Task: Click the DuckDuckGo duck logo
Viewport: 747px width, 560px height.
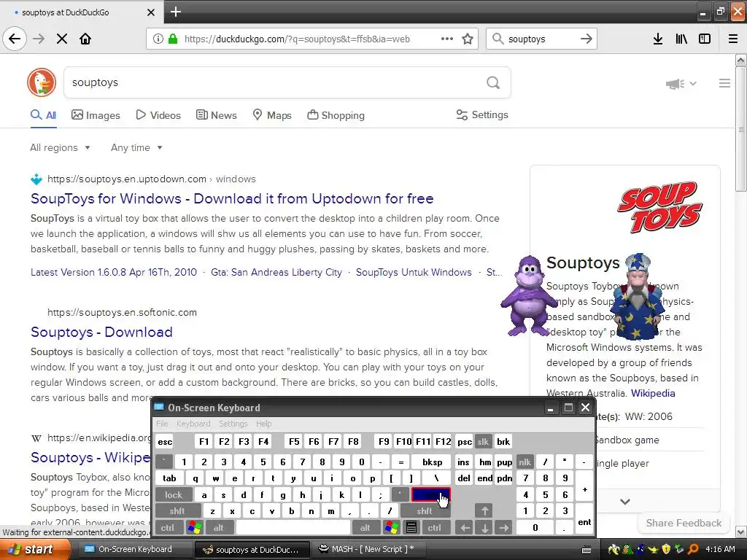Action: click(x=42, y=82)
